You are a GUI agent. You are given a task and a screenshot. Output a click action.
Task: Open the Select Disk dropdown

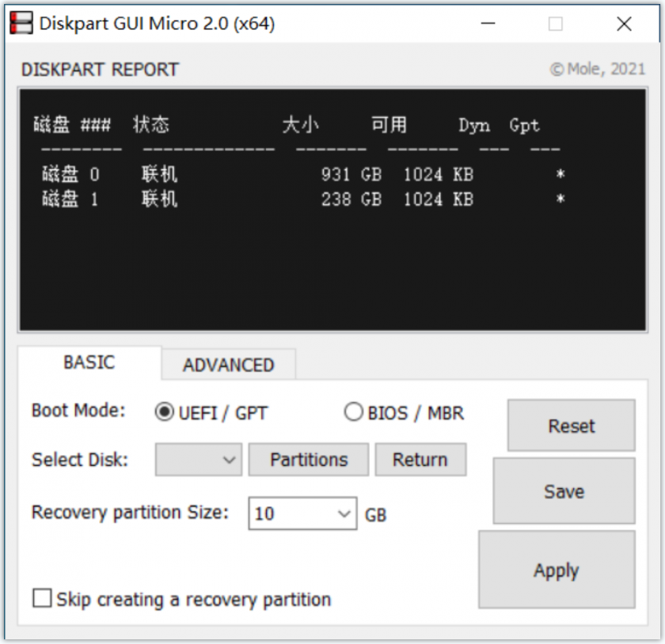[198, 460]
